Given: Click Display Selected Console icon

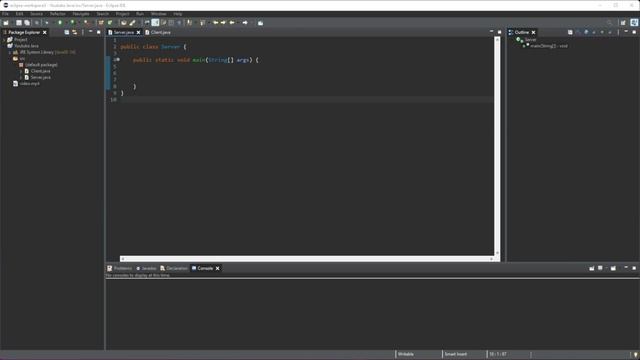Looking at the screenshot, I should (600, 268).
